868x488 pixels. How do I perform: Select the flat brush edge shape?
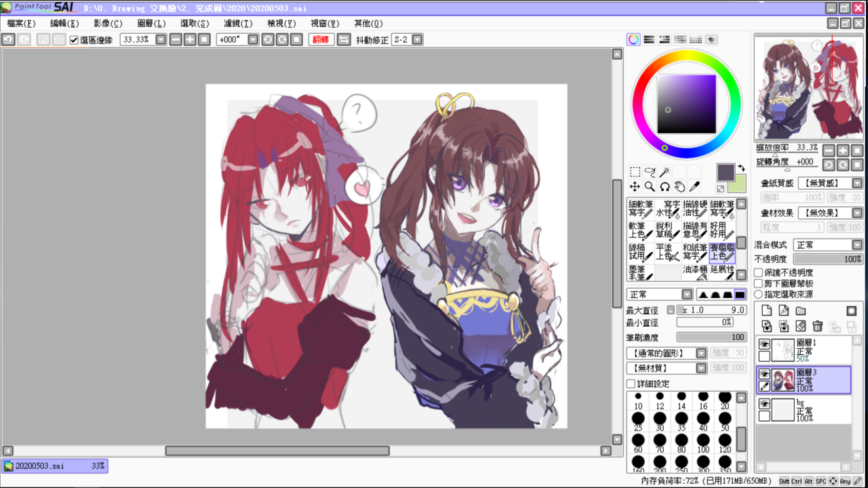tap(740, 295)
